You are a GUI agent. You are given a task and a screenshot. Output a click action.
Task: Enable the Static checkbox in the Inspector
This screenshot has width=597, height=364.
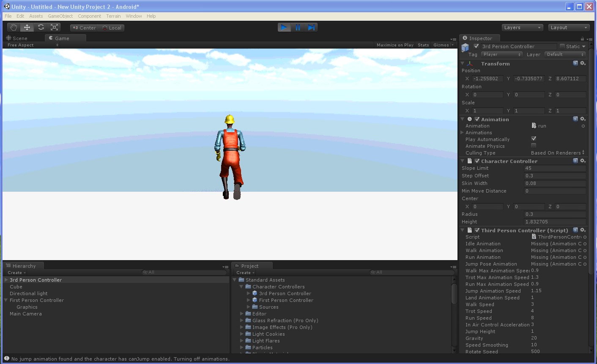pos(562,46)
